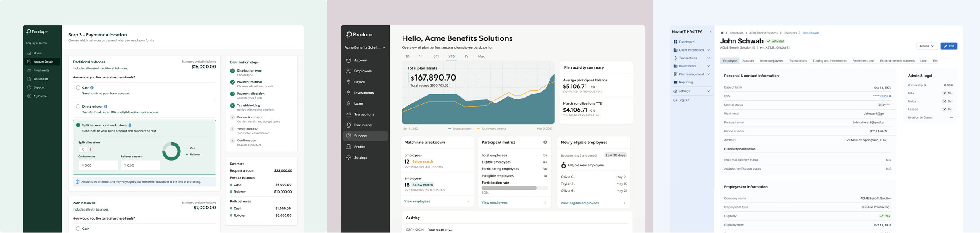The image size is (980, 233).
Task: Select the Cash radio option for Traditional balances
Action: click(78, 87)
